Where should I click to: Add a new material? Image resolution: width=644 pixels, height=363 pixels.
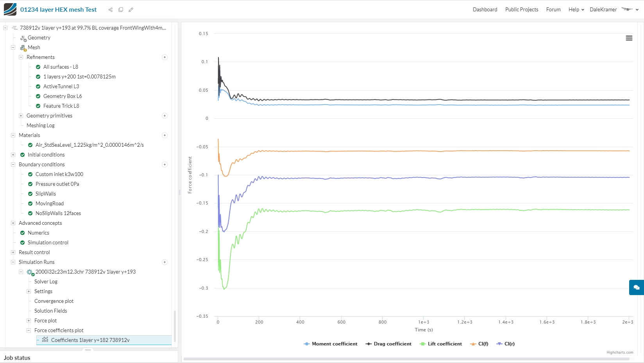pyautogui.click(x=165, y=135)
